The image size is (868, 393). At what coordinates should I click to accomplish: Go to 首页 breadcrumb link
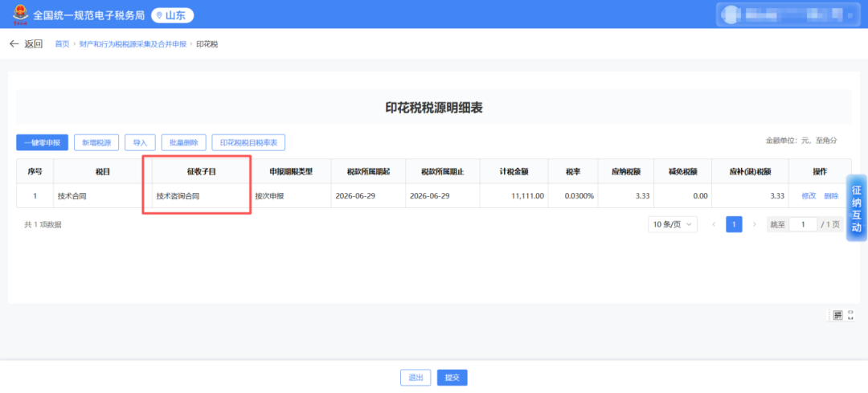tap(62, 44)
